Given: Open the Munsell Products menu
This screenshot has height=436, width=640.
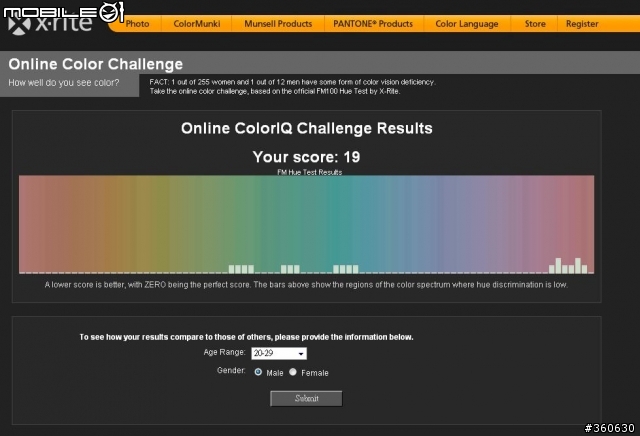Looking at the screenshot, I should click(x=278, y=24).
